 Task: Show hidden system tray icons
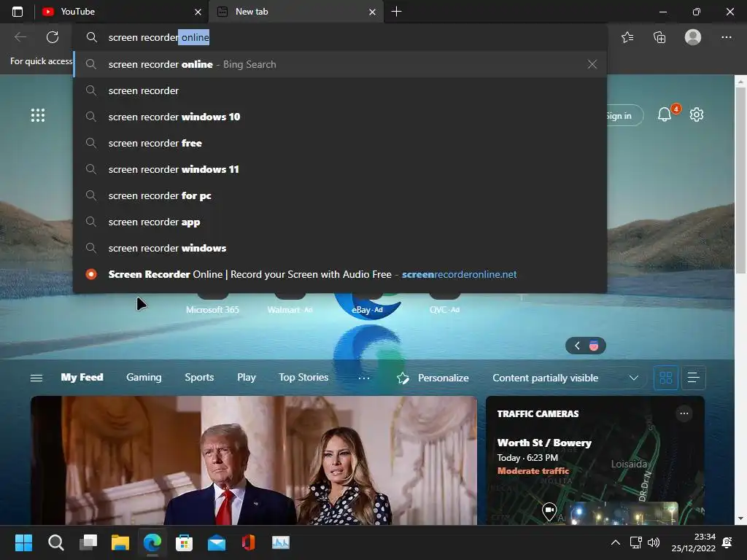tap(616, 542)
